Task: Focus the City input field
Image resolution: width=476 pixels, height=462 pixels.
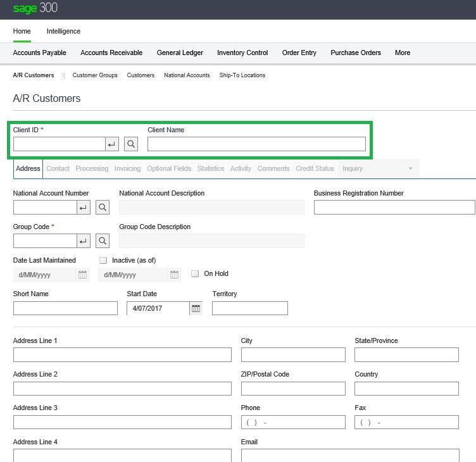Action: pyautogui.click(x=293, y=355)
